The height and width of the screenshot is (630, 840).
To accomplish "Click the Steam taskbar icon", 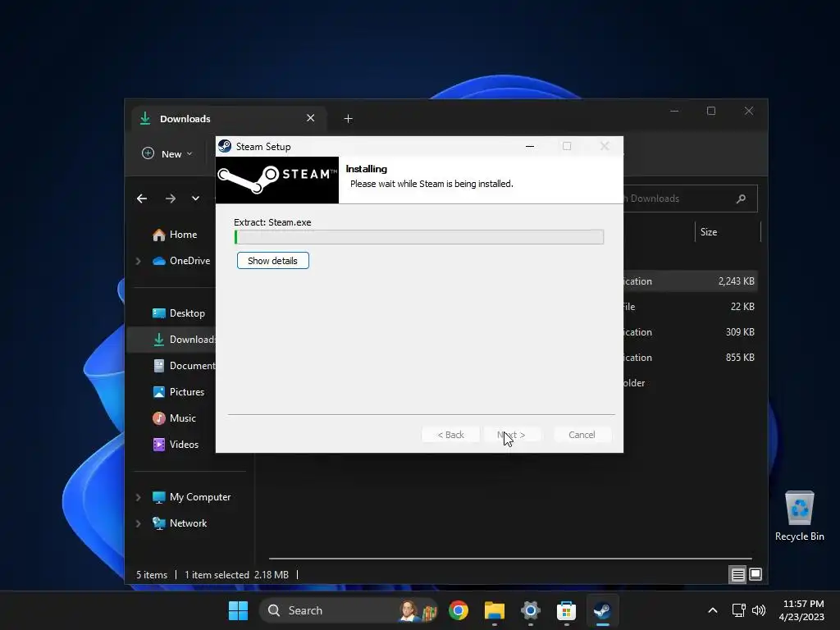I will click(602, 610).
